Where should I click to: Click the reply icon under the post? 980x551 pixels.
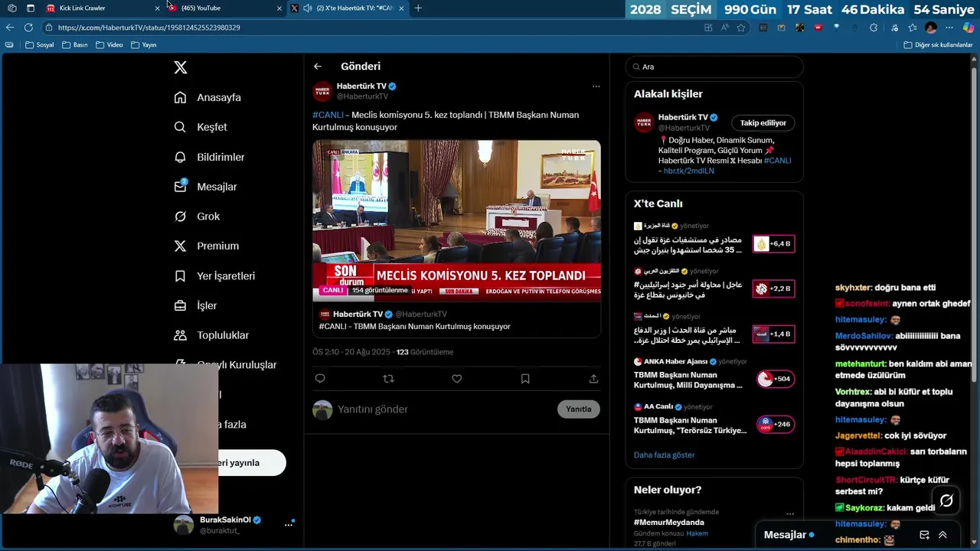320,379
